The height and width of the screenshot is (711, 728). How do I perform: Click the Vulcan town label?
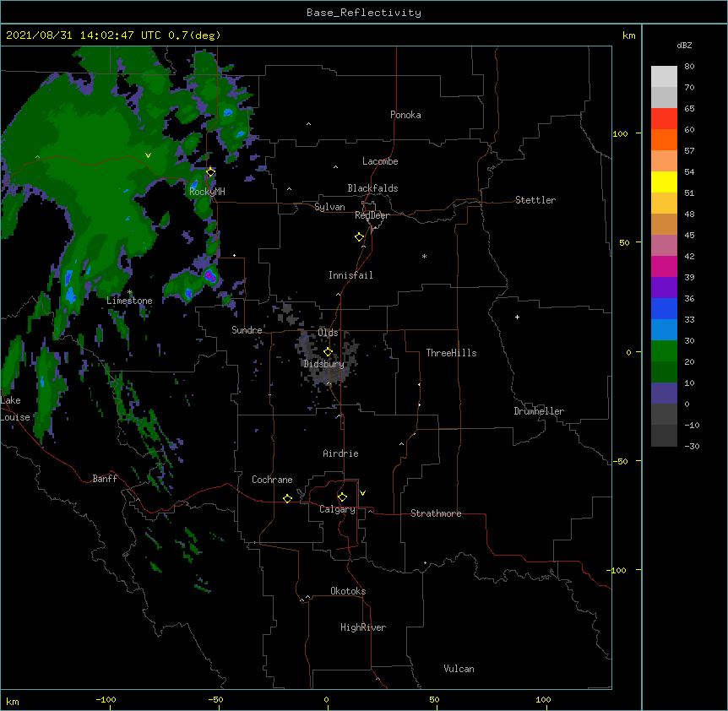click(x=459, y=669)
